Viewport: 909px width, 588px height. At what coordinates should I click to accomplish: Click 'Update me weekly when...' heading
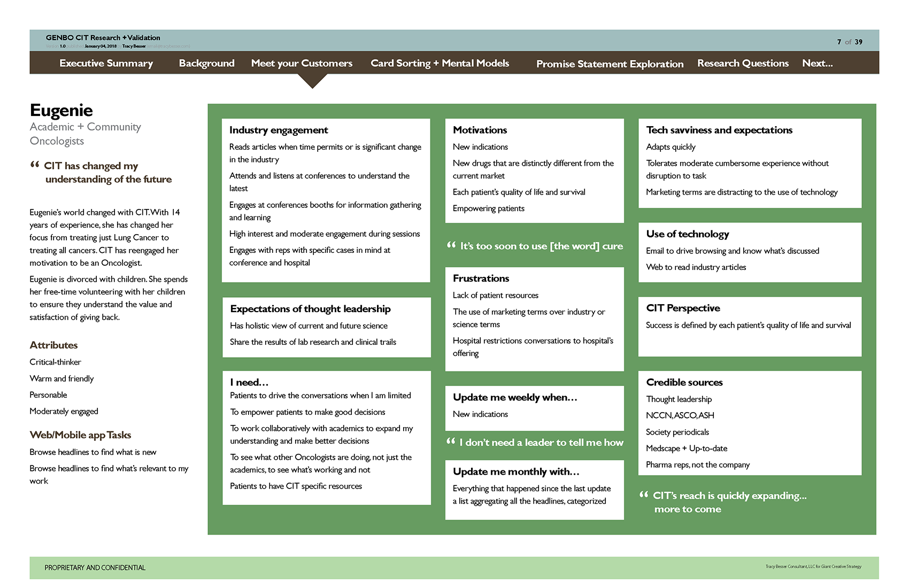(x=515, y=397)
